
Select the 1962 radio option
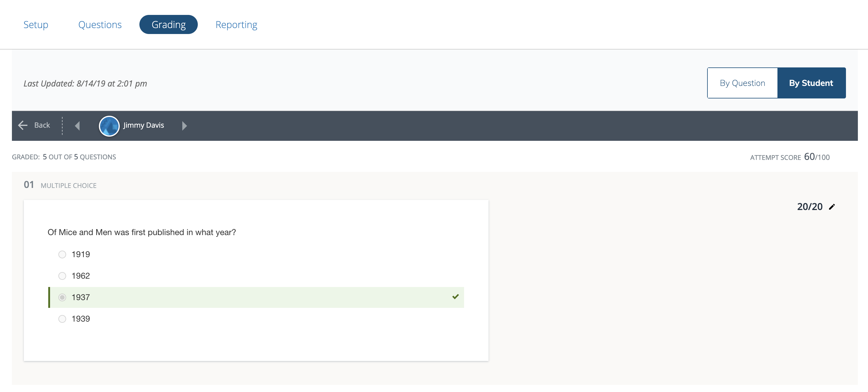coord(62,276)
